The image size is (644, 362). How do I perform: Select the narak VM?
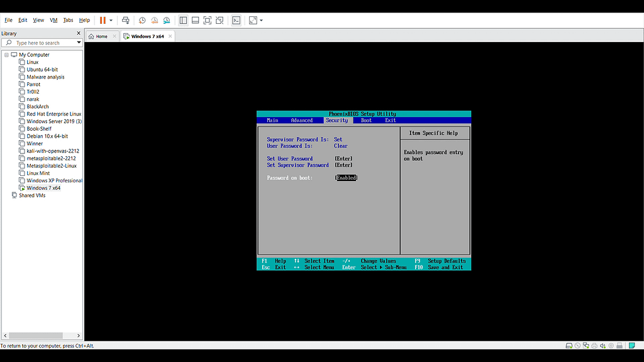tap(33, 99)
